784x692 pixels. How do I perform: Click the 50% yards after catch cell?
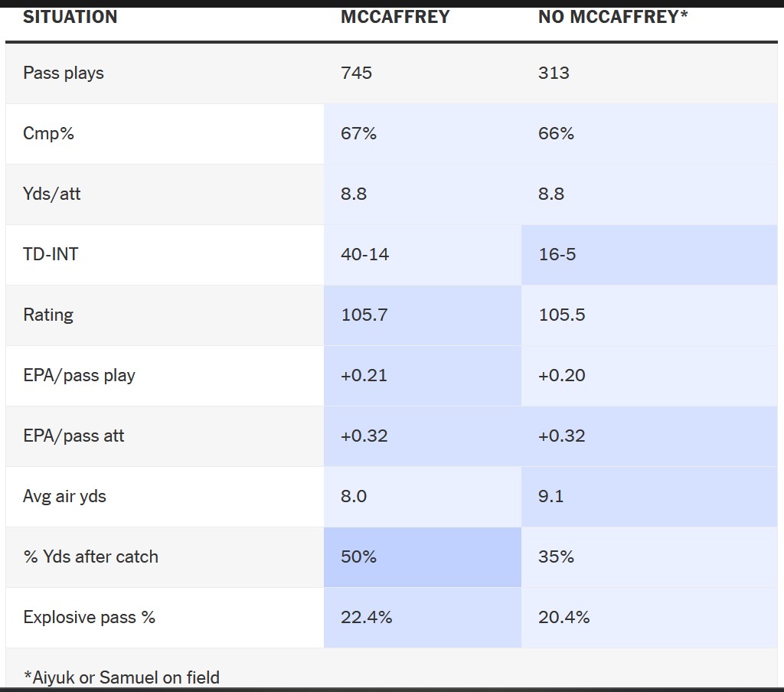[x=358, y=557]
